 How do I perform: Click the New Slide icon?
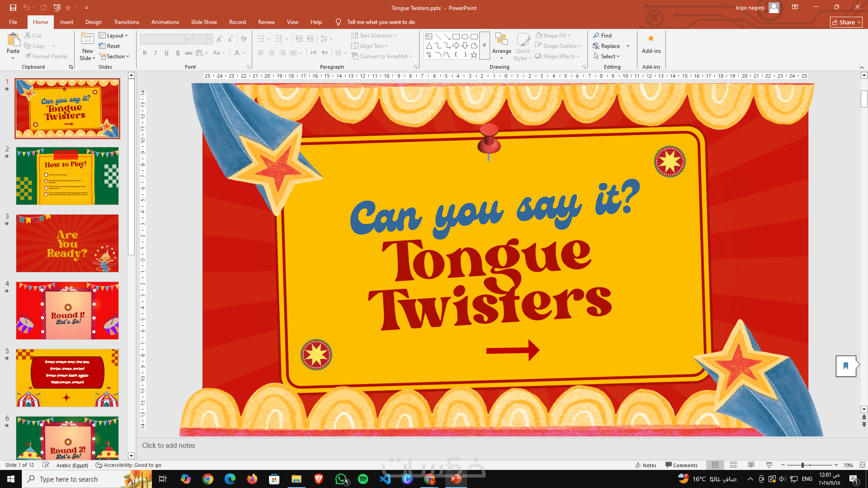pos(87,40)
